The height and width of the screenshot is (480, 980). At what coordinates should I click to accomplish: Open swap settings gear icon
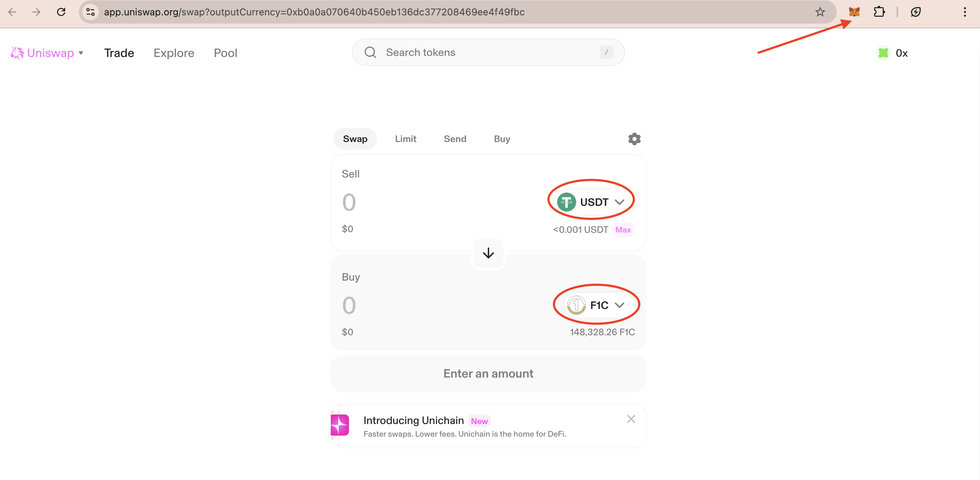coord(634,139)
